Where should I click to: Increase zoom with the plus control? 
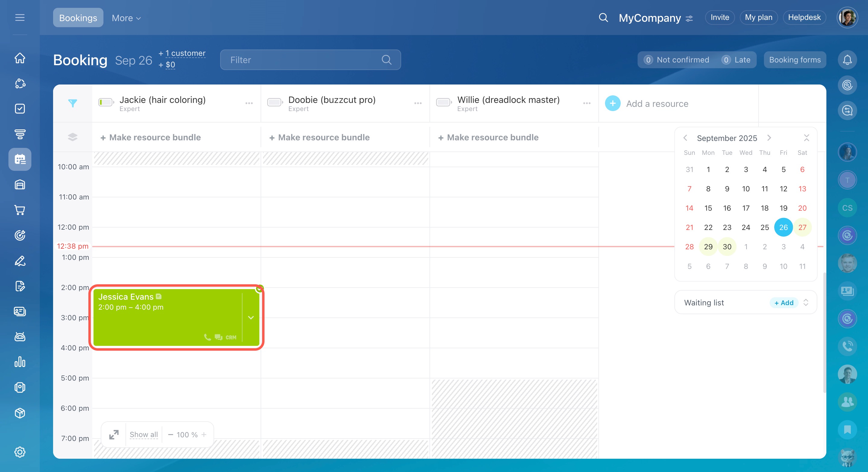pyautogui.click(x=204, y=435)
